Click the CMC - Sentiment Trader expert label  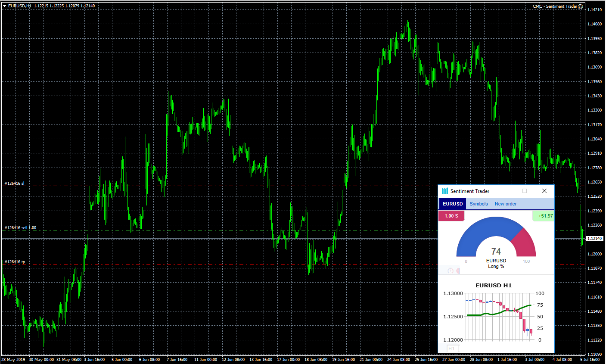(x=555, y=6)
